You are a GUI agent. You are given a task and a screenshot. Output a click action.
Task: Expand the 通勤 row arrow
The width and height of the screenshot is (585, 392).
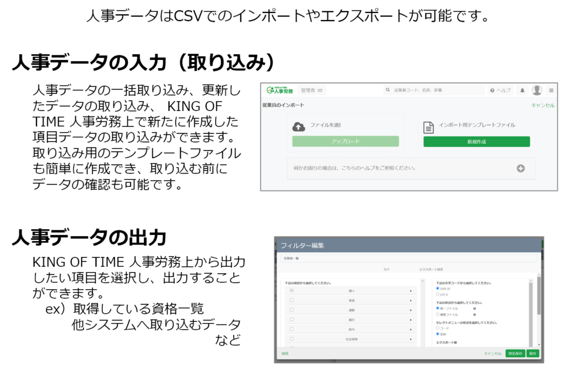pos(411,310)
